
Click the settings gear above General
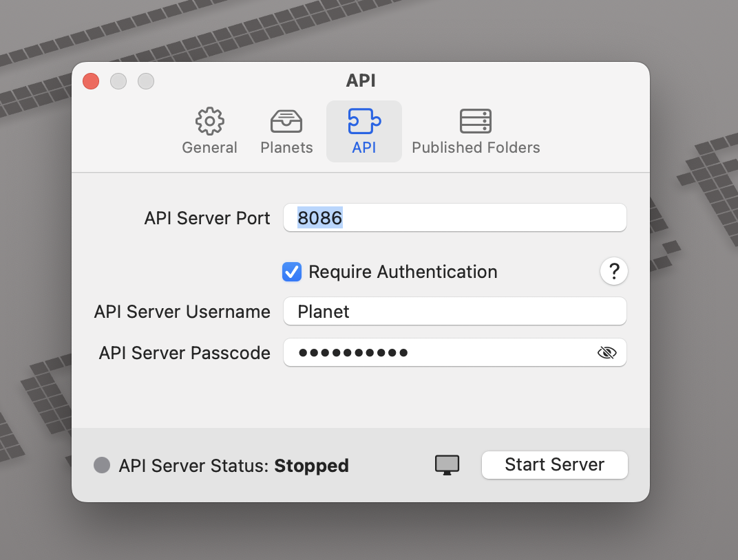[x=209, y=121]
